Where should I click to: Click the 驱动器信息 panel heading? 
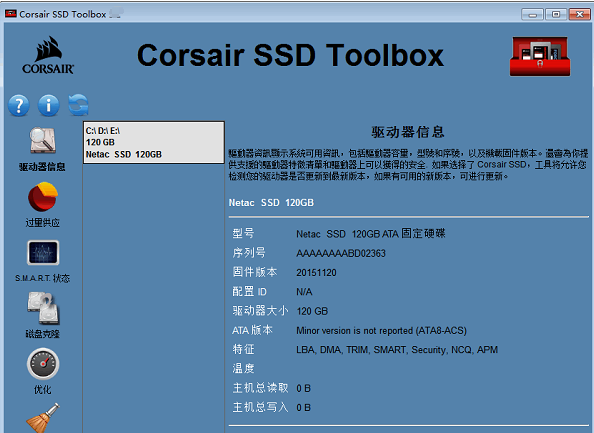tap(408, 132)
